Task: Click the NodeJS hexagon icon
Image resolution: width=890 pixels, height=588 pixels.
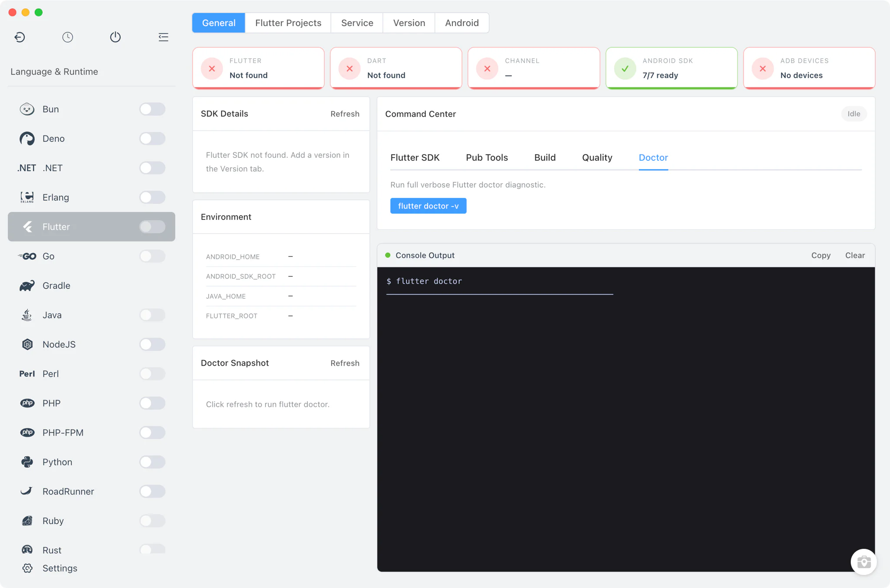Action: point(27,344)
